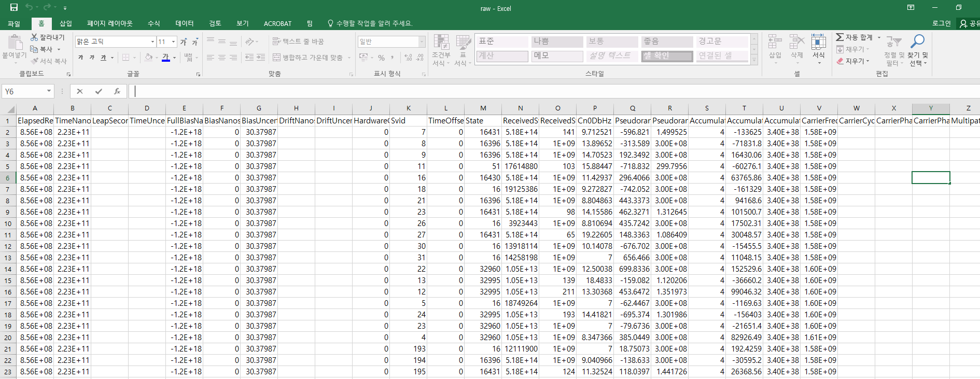Viewport: 980px width, 379px height.
Task: Click the percent style button
Action: pos(381,58)
